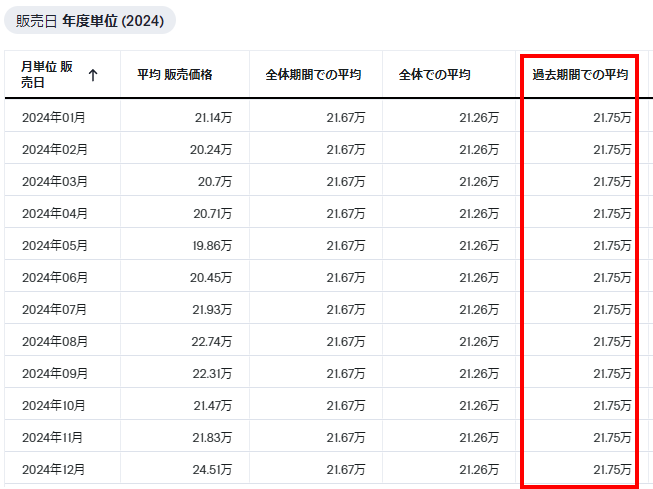
Task: Open the 販売日 年度単位 (2024) filter chip
Action: click(x=90, y=21)
